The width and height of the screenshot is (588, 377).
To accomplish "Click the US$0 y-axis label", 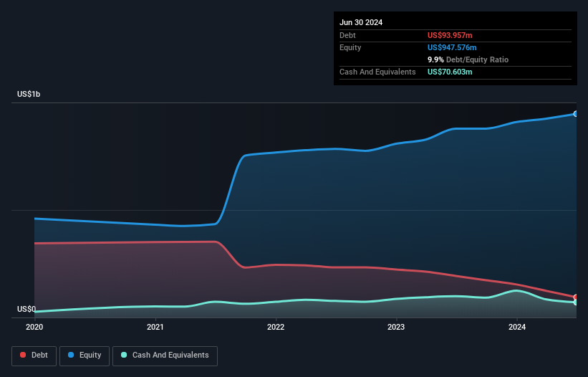I will tap(26, 309).
